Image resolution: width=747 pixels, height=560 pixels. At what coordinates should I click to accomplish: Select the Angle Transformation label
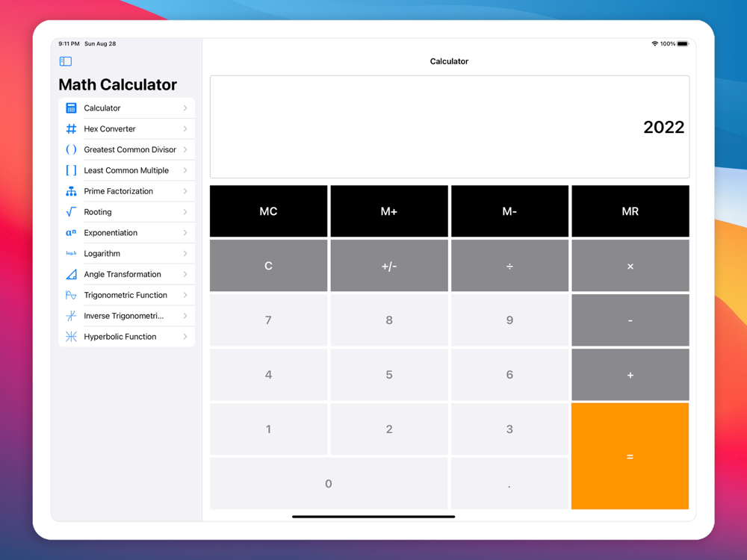point(123,274)
